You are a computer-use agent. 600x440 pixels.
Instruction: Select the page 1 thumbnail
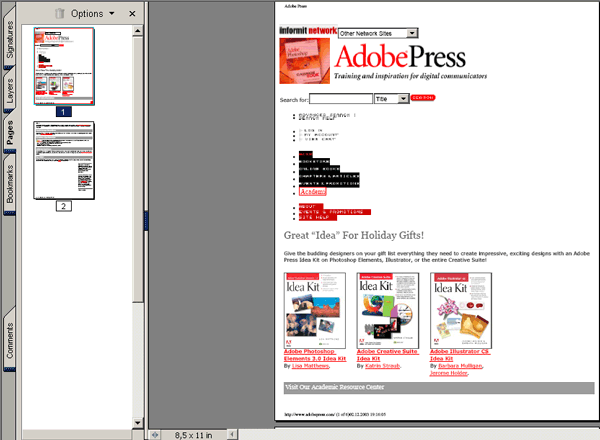click(x=64, y=66)
